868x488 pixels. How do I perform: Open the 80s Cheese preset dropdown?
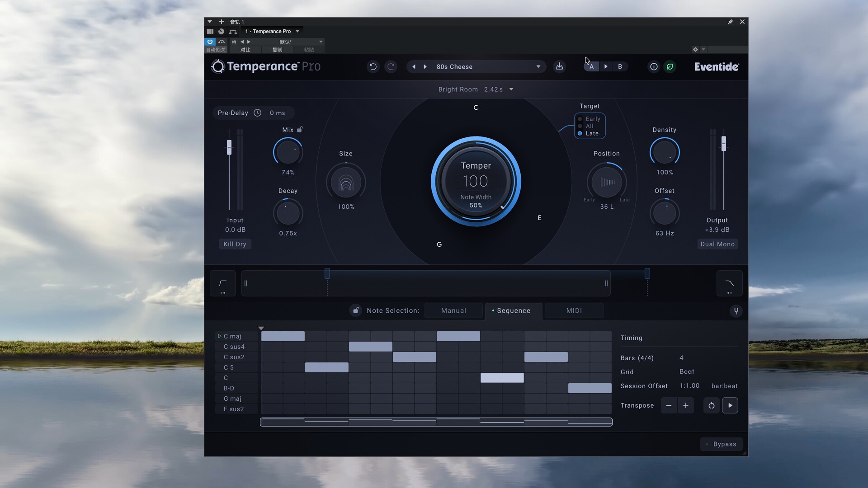pos(538,67)
